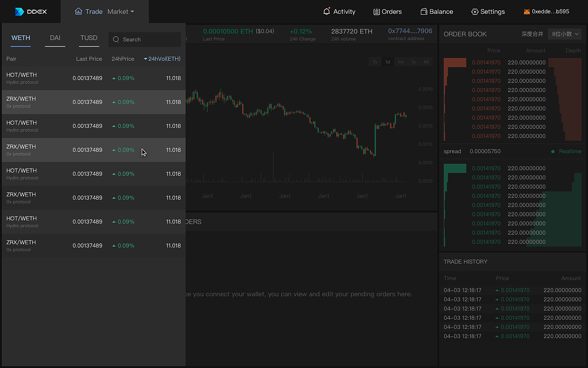Screen dimensions: 588x368
Task: Click the Orders list icon
Action: (376, 11)
